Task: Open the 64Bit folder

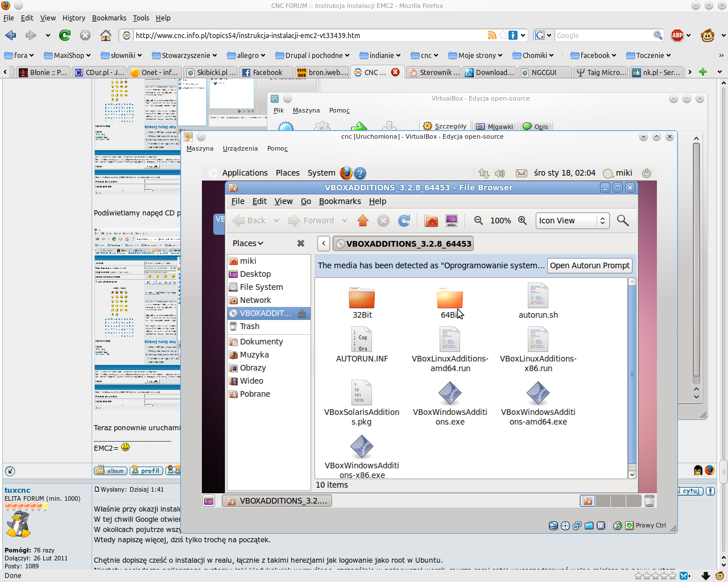Action: point(450,303)
